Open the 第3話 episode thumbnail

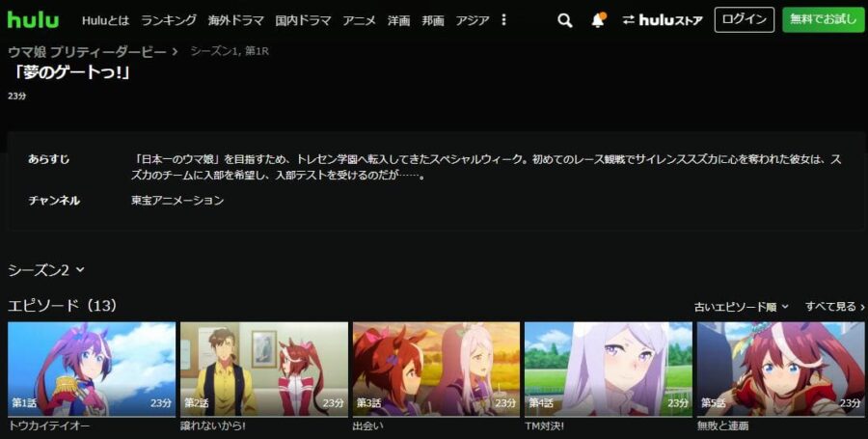436,370
